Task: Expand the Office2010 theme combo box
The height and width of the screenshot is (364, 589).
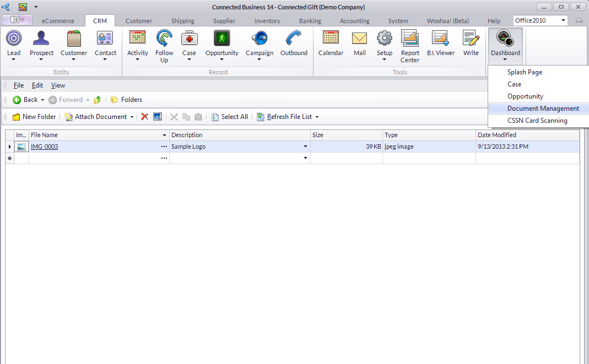Action: tap(563, 20)
